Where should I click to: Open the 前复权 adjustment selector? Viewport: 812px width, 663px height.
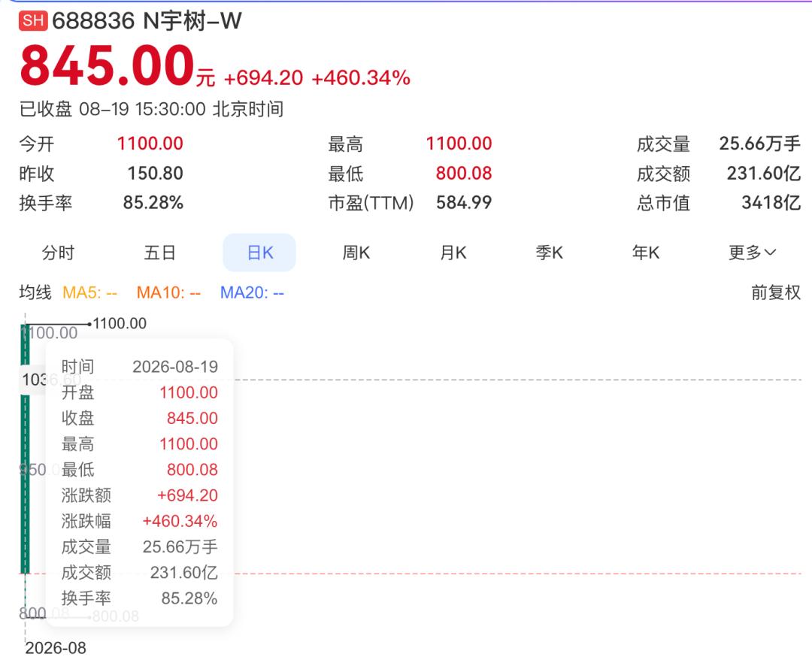point(776,292)
